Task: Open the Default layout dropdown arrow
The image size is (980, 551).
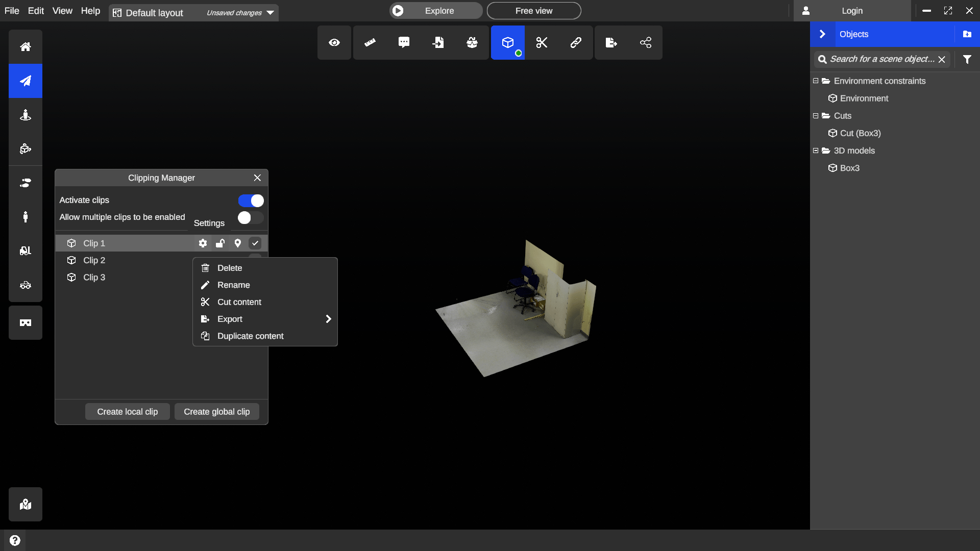Action: tap(271, 13)
